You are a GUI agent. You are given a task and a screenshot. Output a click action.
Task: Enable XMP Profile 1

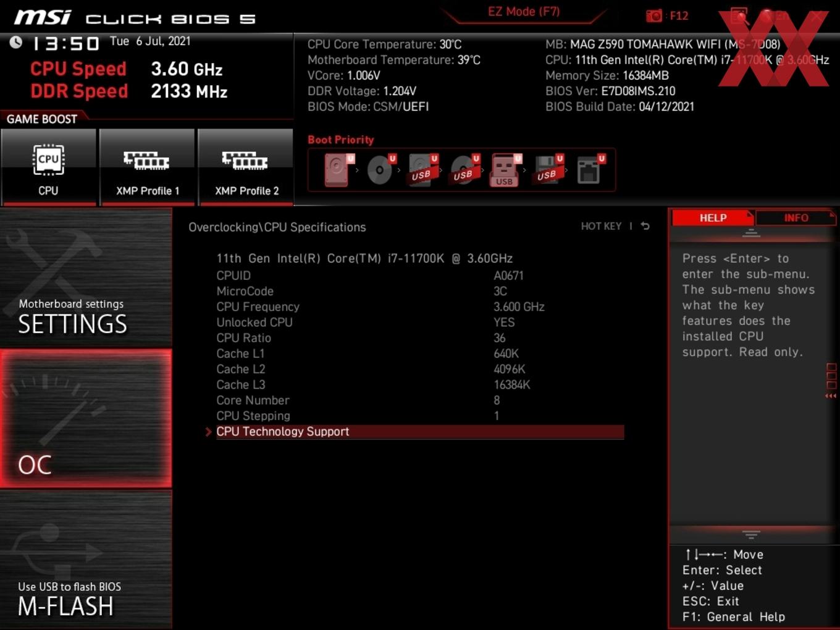[x=147, y=167]
